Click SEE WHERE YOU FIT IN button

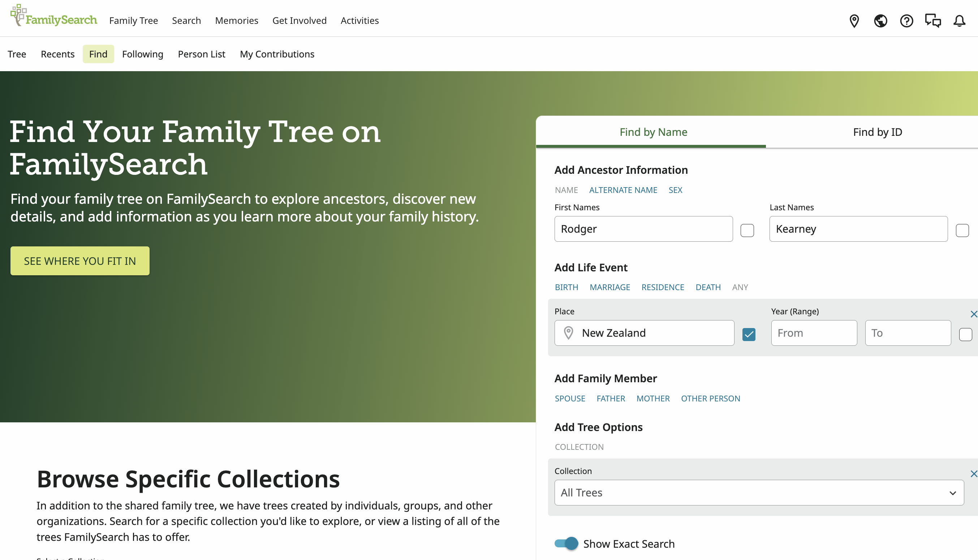pyautogui.click(x=80, y=261)
